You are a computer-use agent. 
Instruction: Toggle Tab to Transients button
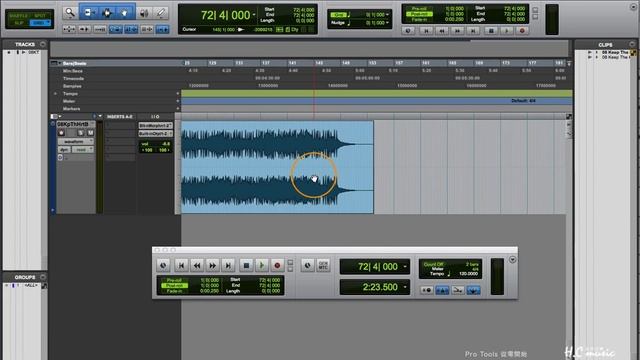click(x=84, y=29)
